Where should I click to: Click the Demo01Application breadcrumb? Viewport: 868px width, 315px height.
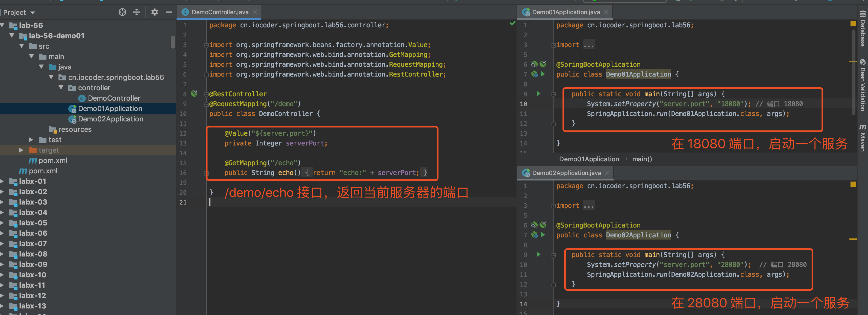pos(589,159)
